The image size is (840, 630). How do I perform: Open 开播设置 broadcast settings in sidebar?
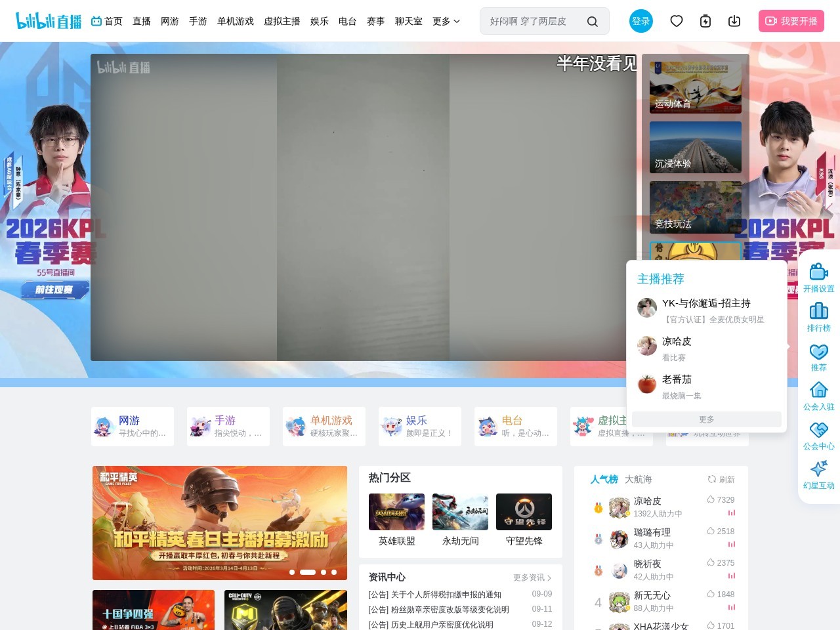[x=818, y=276]
